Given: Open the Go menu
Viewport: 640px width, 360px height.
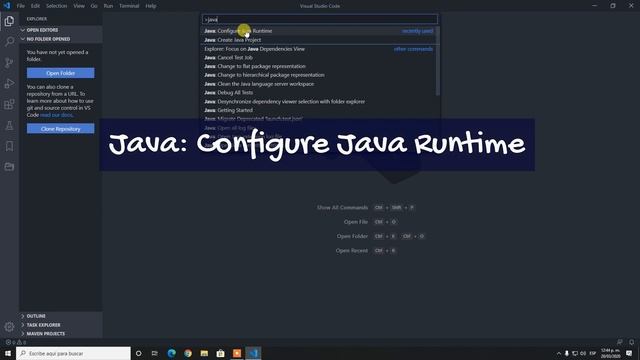Looking at the screenshot, I should click(94, 6).
